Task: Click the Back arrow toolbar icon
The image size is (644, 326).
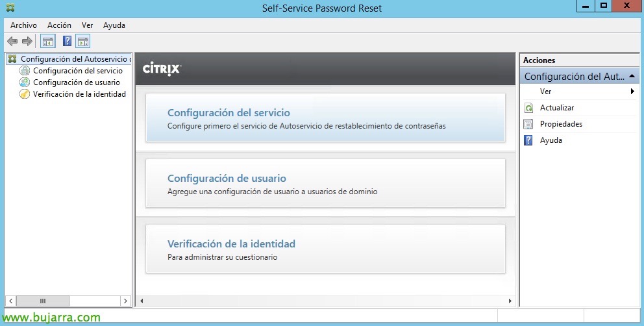Action: tap(12, 41)
